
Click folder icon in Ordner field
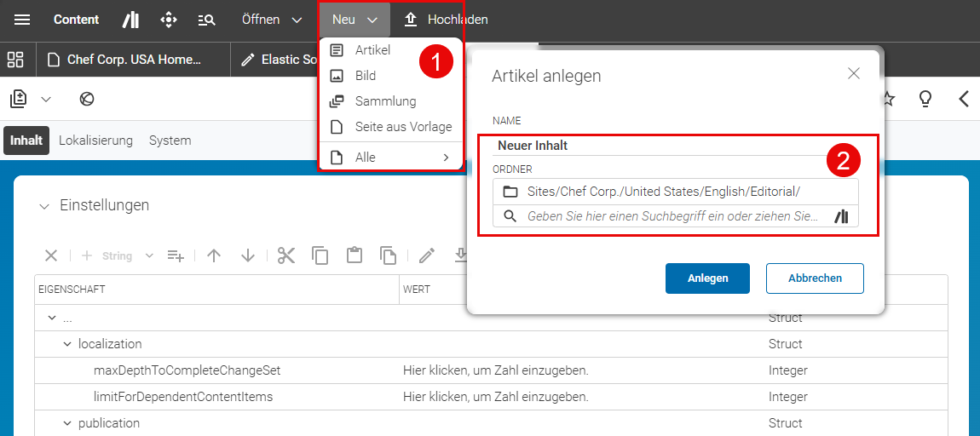tap(510, 191)
